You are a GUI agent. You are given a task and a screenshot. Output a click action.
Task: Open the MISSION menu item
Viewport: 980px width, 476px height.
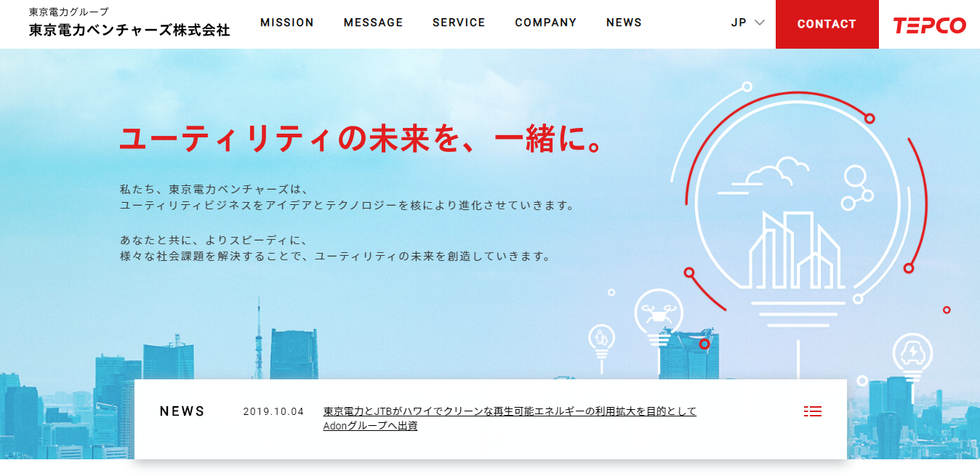(287, 23)
